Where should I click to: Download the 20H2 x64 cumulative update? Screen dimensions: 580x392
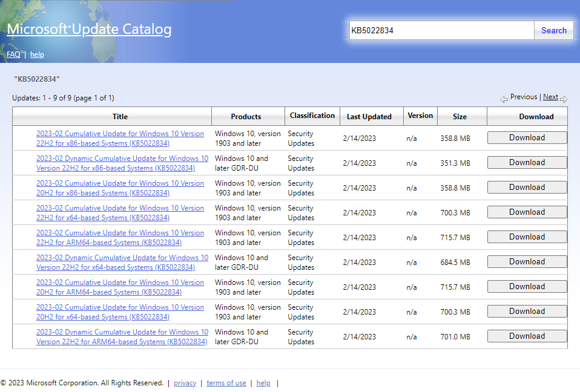(527, 311)
